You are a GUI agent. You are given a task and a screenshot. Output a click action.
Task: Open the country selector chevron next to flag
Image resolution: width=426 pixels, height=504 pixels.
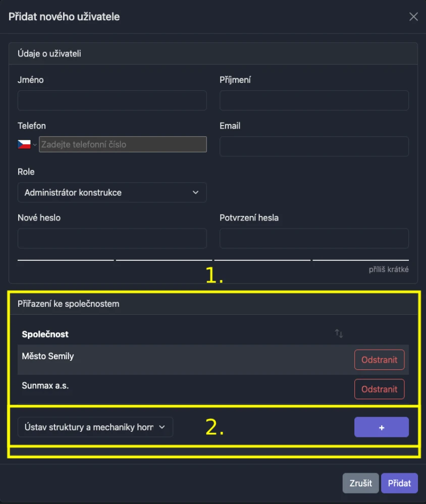(x=34, y=144)
